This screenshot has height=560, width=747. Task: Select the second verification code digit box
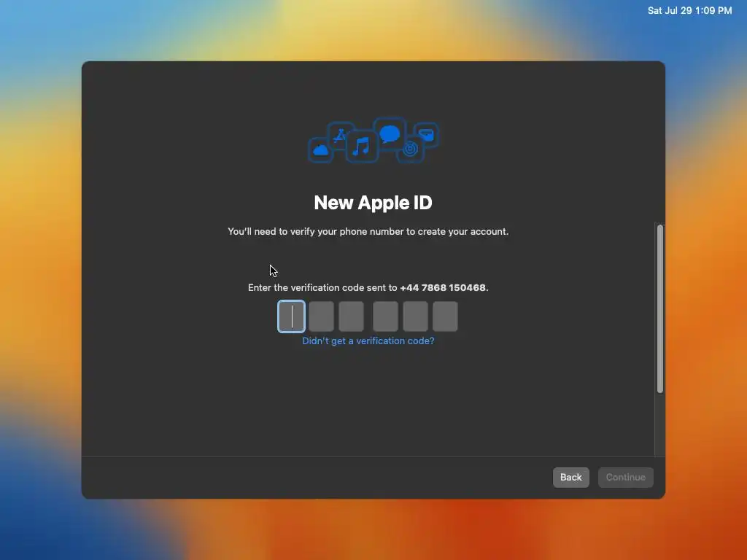321,316
